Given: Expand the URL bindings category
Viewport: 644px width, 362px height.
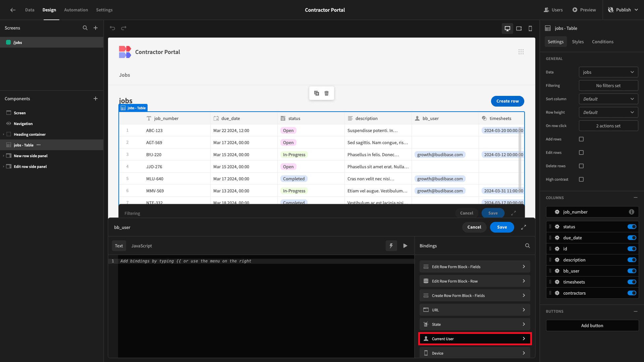Looking at the screenshot, I should coord(475,310).
